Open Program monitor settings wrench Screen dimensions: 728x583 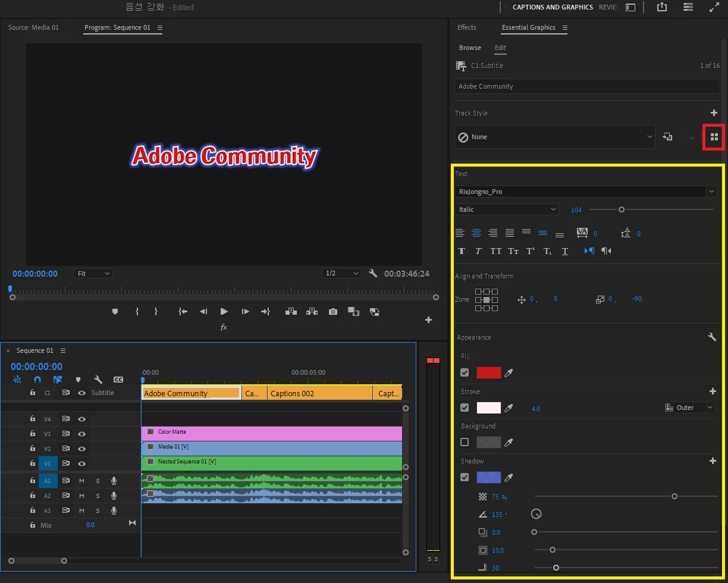click(373, 273)
